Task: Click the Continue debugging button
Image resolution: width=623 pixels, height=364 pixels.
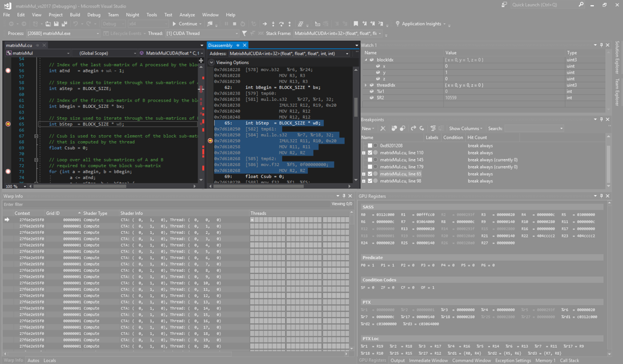Action: click(187, 24)
